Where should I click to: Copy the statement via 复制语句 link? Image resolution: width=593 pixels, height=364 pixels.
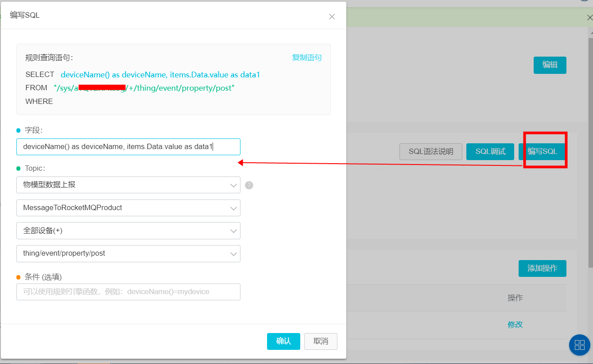click(307, 57)
